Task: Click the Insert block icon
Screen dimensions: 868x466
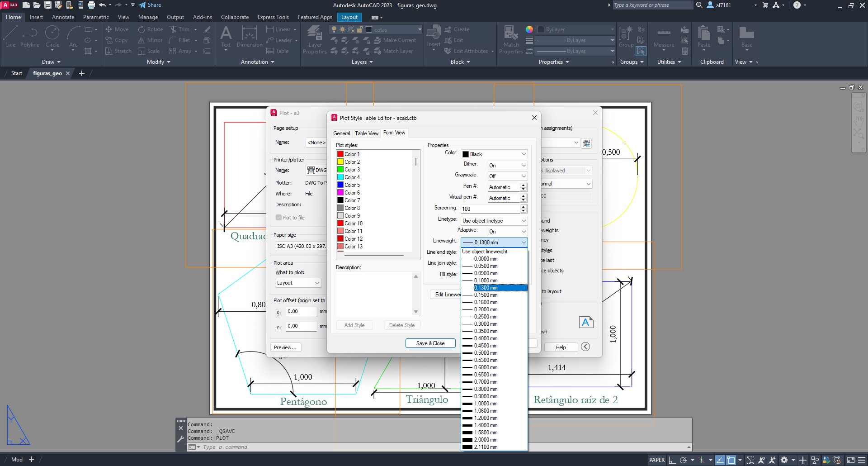Action: [x=434, y=36]
